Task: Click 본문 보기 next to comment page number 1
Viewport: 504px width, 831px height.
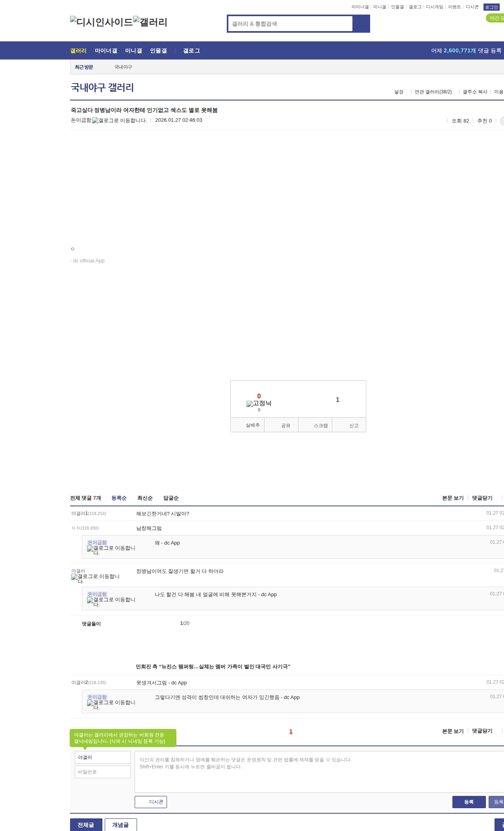Action: (453, 731)
